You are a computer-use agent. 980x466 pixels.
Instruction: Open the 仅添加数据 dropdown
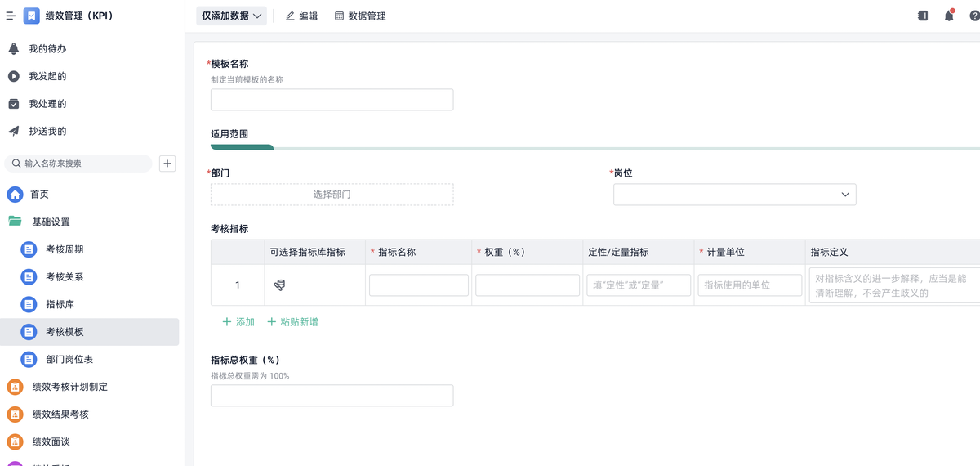click(231, 16)
